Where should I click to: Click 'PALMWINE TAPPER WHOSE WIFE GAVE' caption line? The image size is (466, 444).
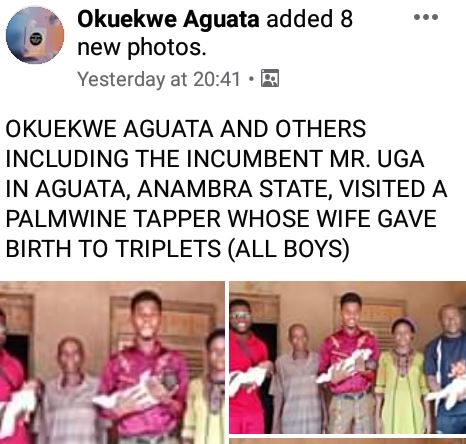[x=221, y=219]
